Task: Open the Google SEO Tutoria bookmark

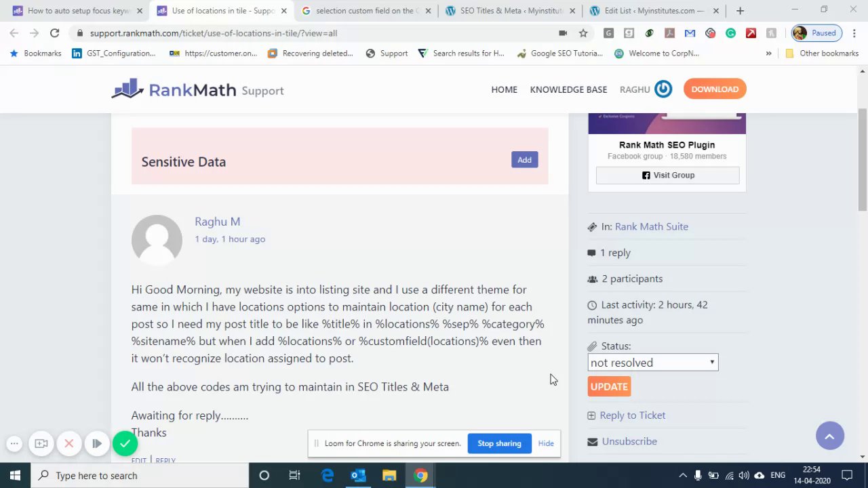Action: point(559,53)
